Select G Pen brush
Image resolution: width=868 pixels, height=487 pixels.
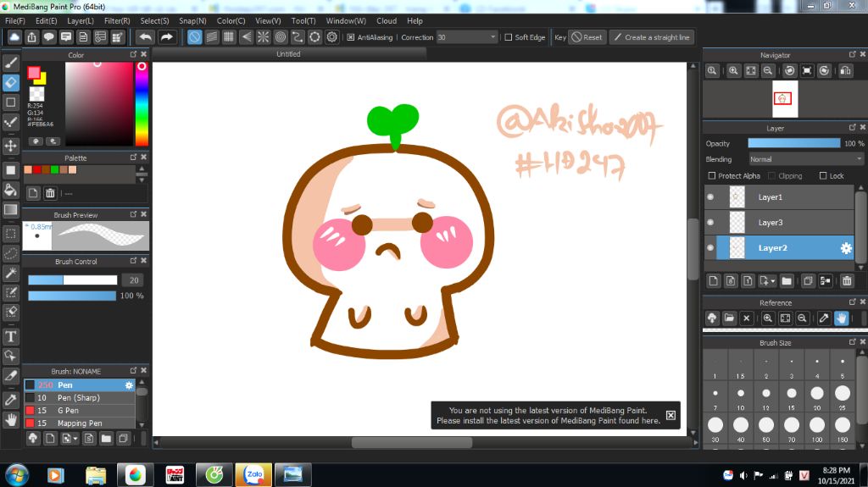point(80,411)
